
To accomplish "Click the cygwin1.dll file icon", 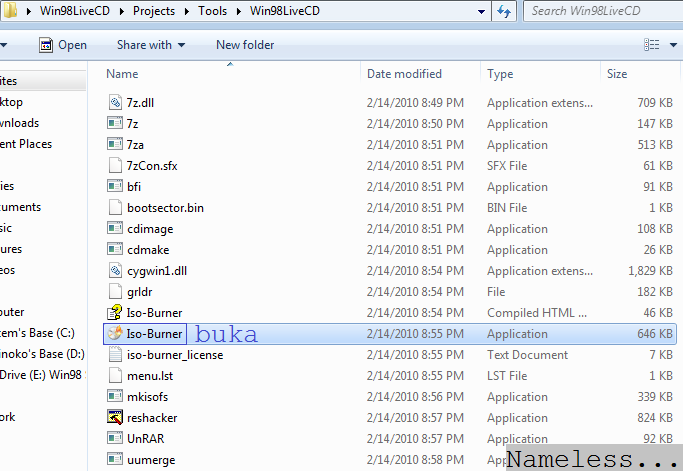I will 115,271.
